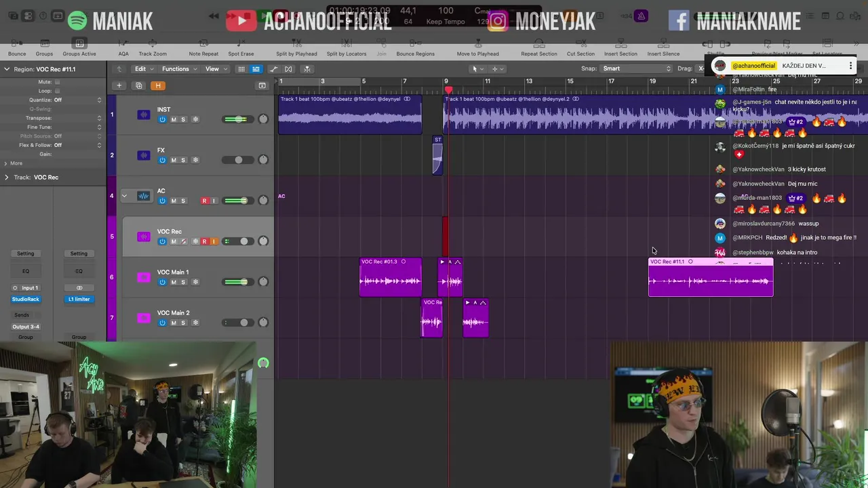This screenshot has height=488, width=868.
Task: Open the Snap Smart dropdown
Action: click(636, 68)
